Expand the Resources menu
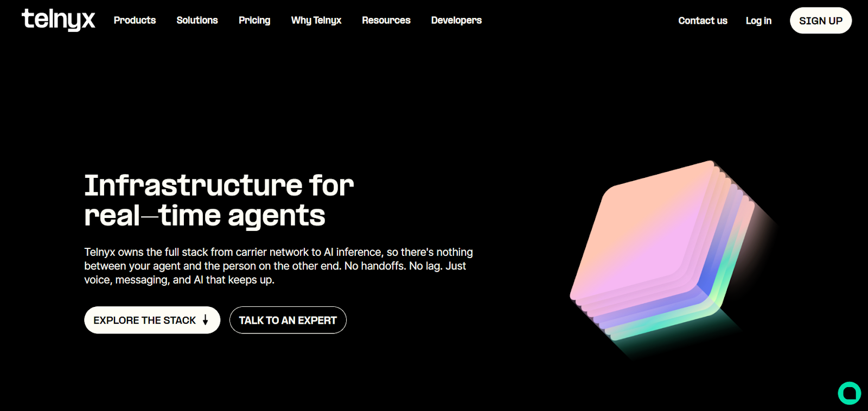 (386, 20)
